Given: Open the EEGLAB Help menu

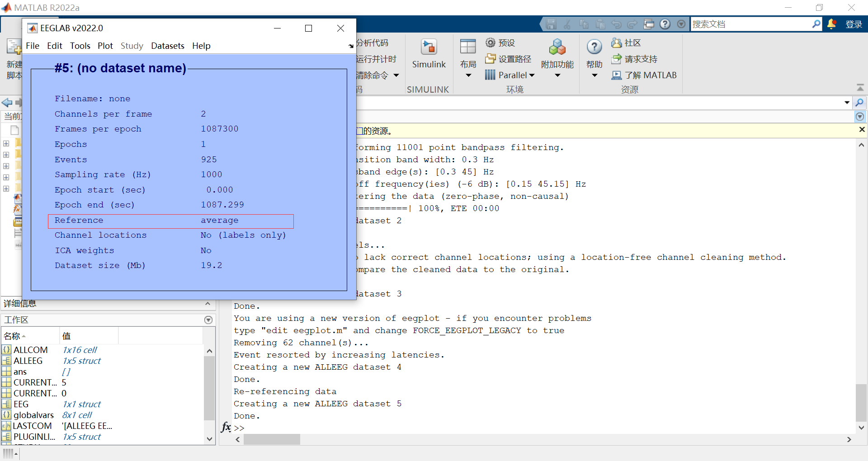Looking at the screenshot, I should (x=201, y=46).
